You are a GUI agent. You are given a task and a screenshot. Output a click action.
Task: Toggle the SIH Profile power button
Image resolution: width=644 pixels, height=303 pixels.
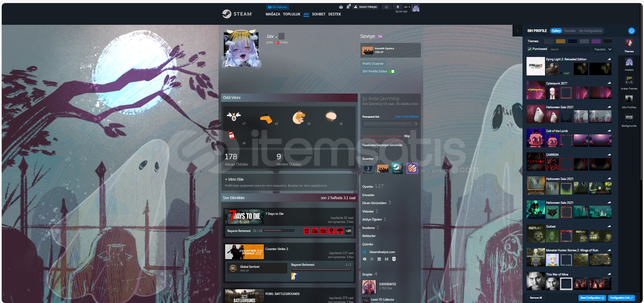click(x=631, y=31)
